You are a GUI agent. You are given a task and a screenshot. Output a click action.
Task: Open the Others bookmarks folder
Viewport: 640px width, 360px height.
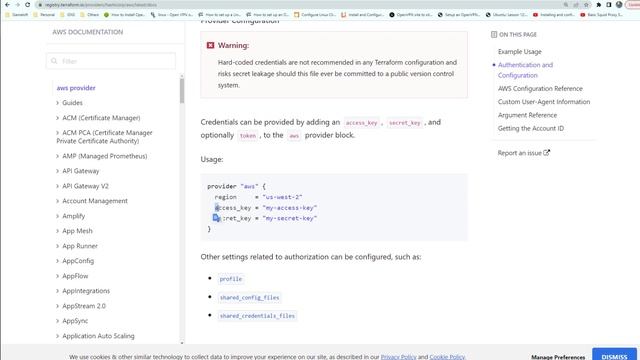click(x=90, y=15)
